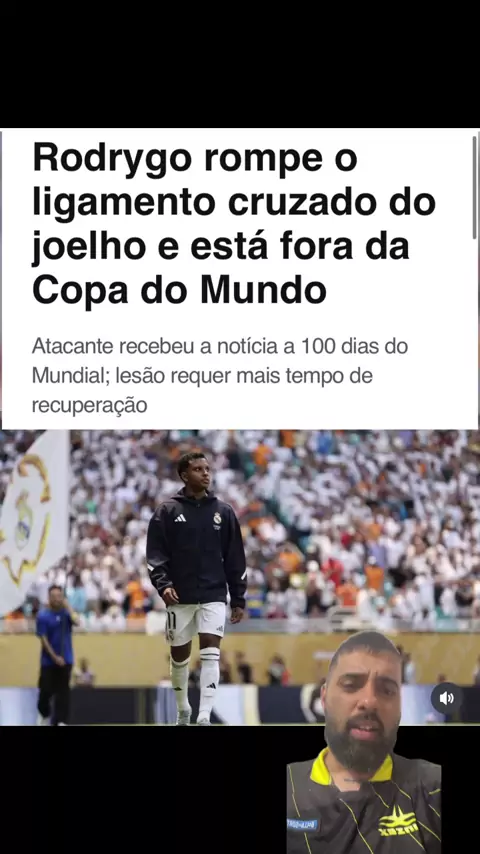Open the Rodrygo stadium photo
Viewport: 480px width, 854px height.
click(x=240, y=577)
